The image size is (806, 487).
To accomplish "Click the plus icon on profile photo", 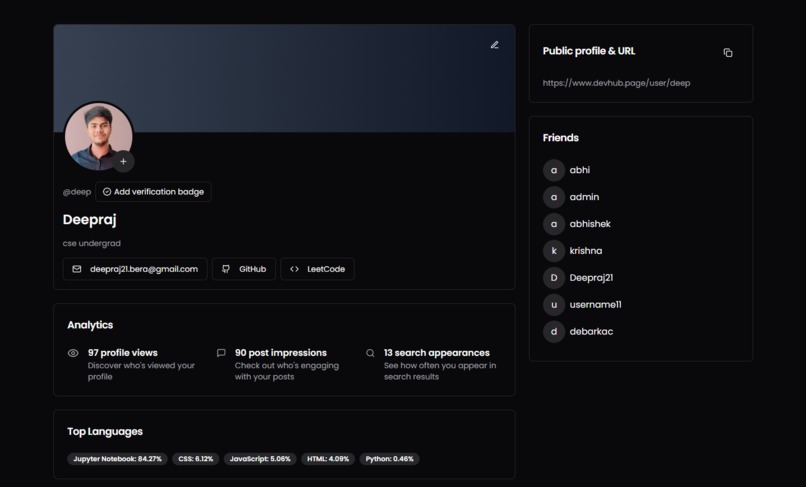I will coord(123,161).
